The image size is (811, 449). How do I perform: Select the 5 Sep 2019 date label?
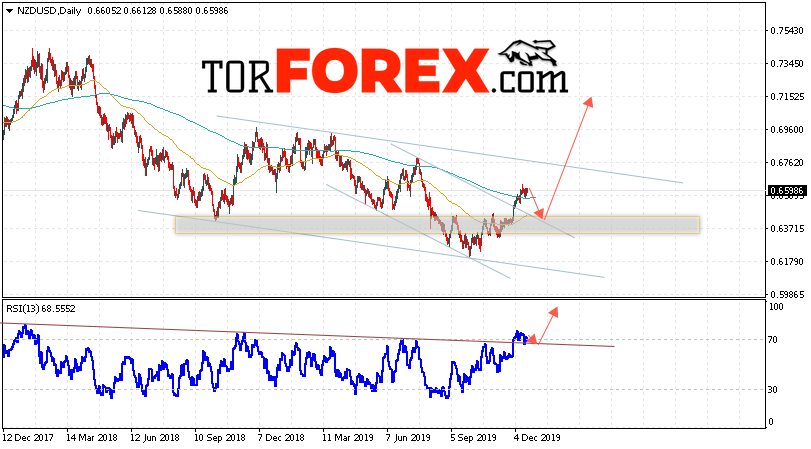(473, 438)
